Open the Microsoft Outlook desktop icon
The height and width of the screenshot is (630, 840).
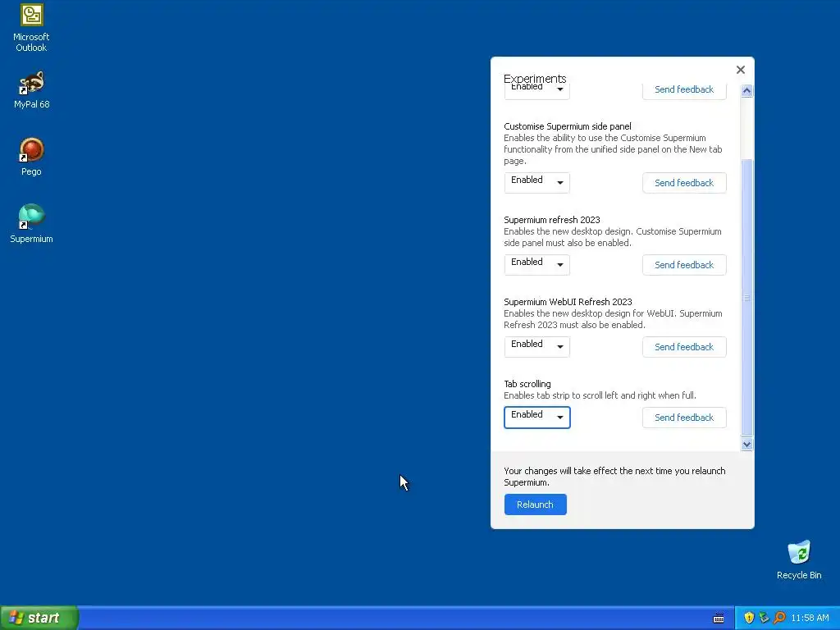tap(31, 28)
